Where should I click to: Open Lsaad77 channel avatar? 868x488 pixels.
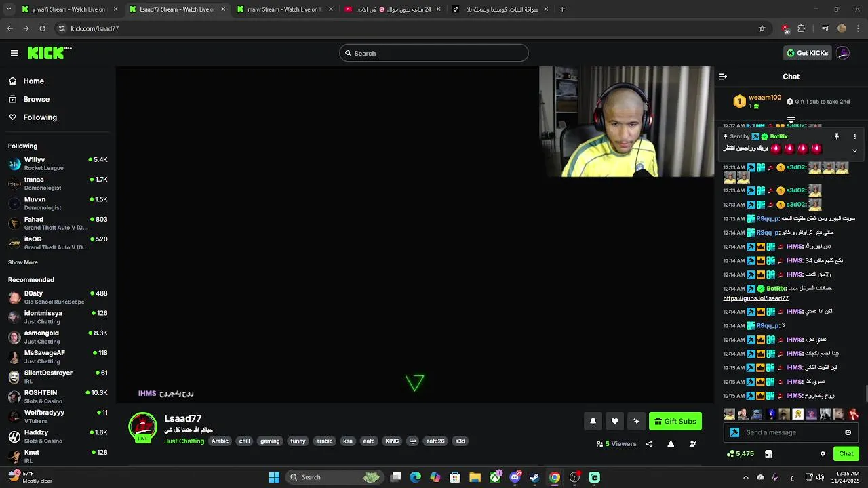coord(143,427)
